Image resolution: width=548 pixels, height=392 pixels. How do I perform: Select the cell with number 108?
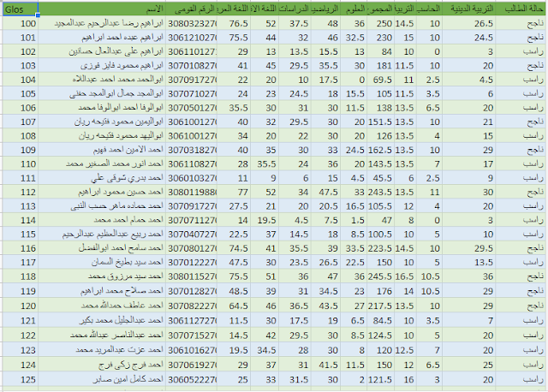[21, 135]
